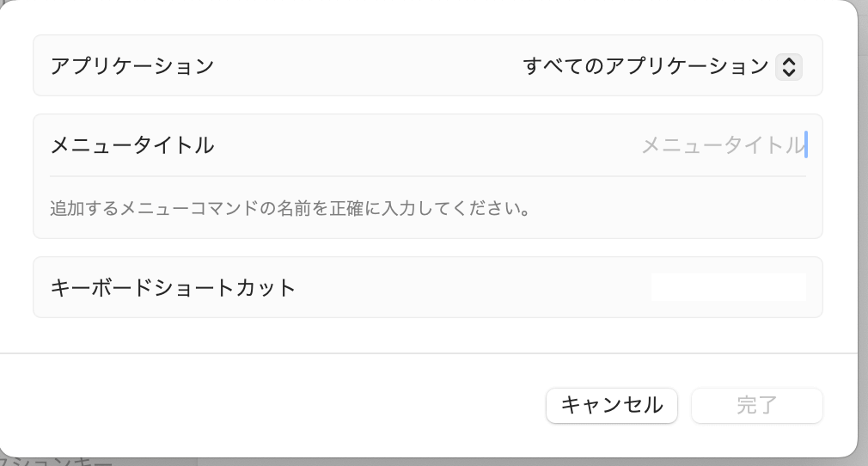Click the empty middle of the キーボードショートカット row
The width and height of the screenshot is (868, 466).
tap(473, 287)
